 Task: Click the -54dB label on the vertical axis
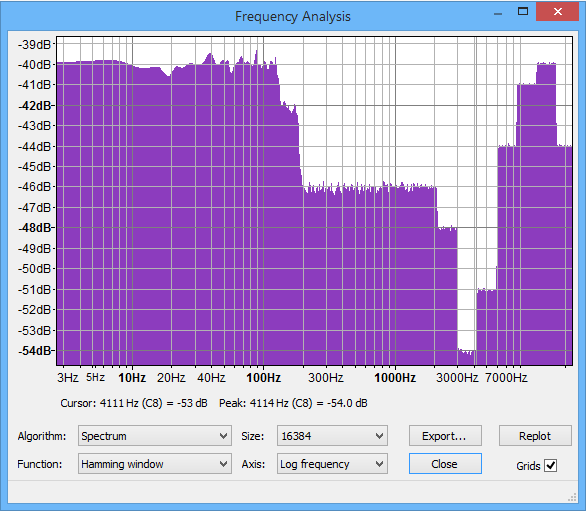coord(34,351)
